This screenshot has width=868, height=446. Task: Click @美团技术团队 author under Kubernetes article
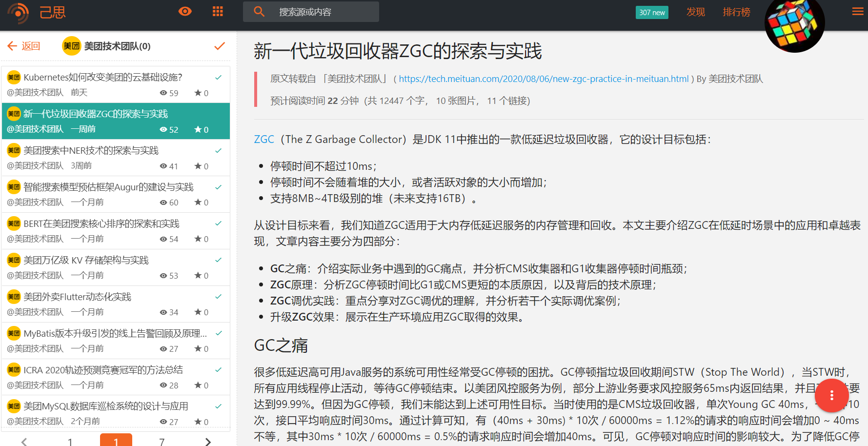[x=35, y=92]
